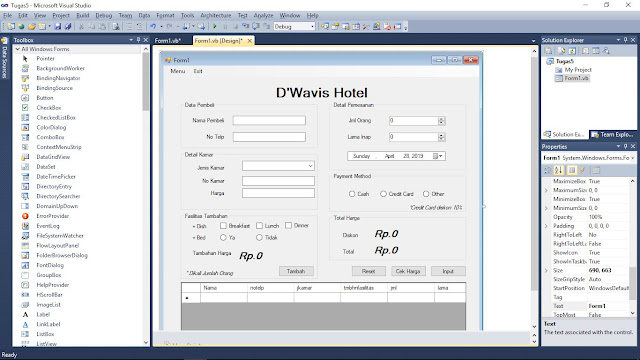Screen dimensions: 640x360
Task: Click Show All Files in Solution Explorer
Action: pyautogui.click(x=562, y=51)
